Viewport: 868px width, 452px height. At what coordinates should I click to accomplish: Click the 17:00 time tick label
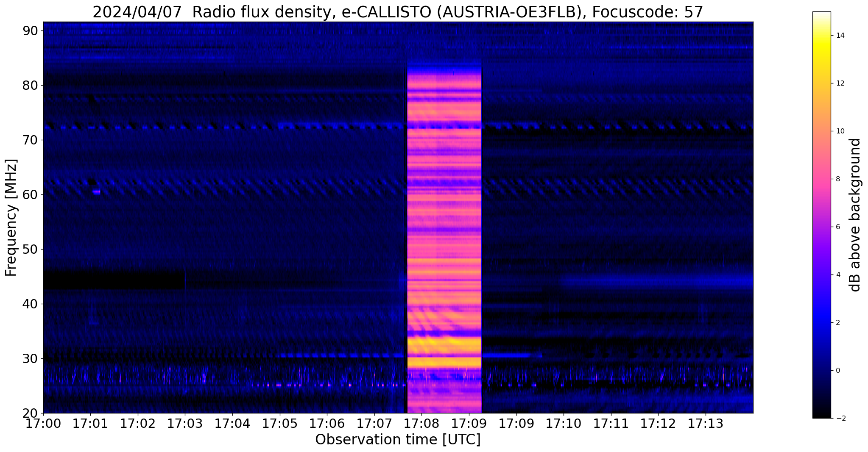point(43,424)
